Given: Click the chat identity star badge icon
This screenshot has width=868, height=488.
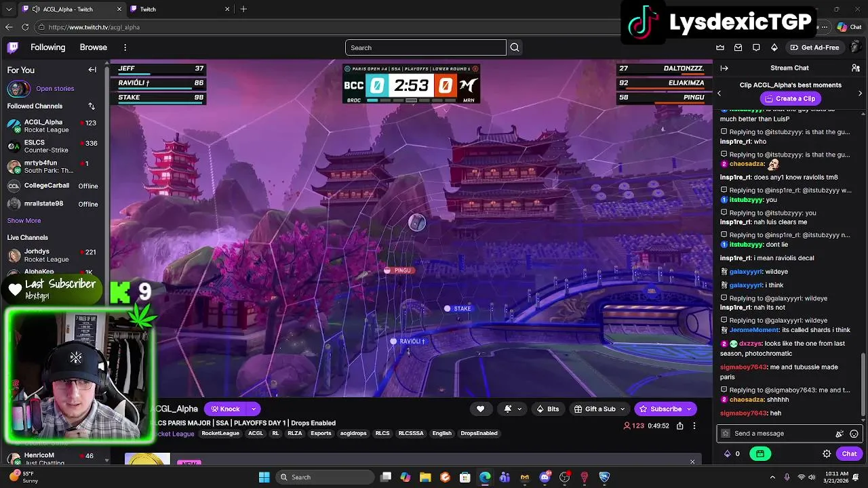Looking at the screenshot, I should 726,434.
